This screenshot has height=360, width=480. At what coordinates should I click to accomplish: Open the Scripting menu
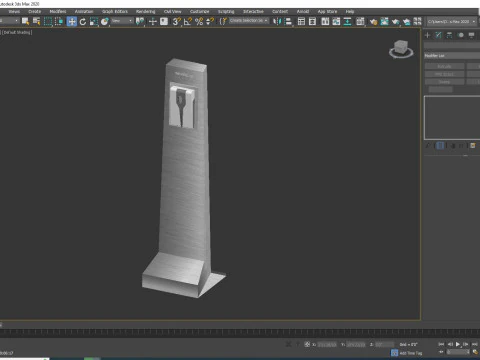tap(226, 11)
